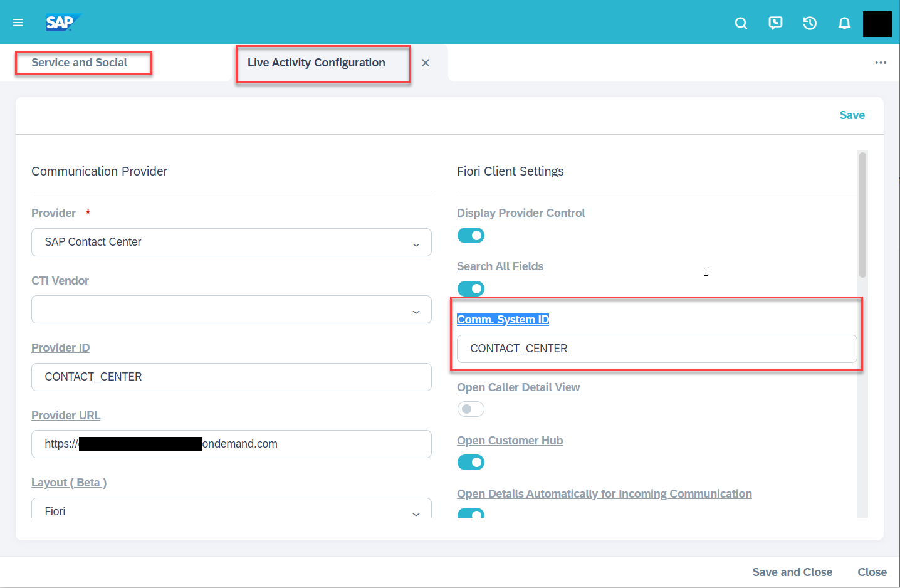The height and width of the screenshot is (588, 900).
Task: Click the Display Provider Control label
Action: pyautogui.click(x=521, y=213)
